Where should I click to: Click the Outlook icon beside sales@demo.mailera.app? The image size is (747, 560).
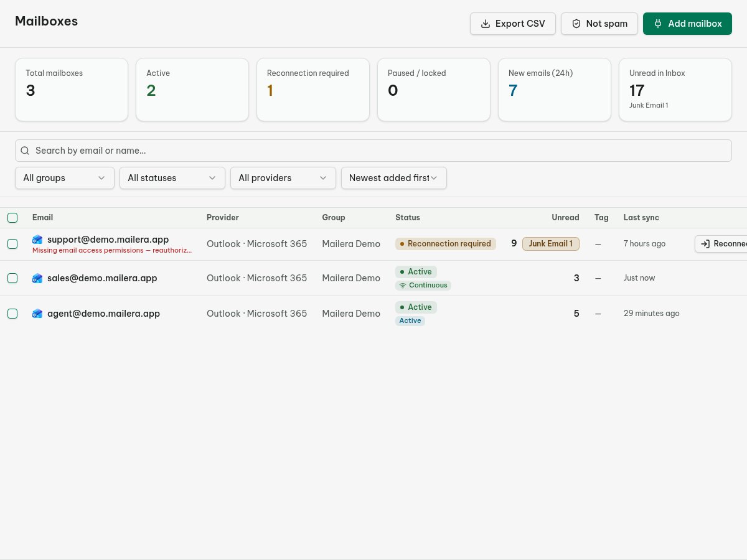click(x=37, y=278)
